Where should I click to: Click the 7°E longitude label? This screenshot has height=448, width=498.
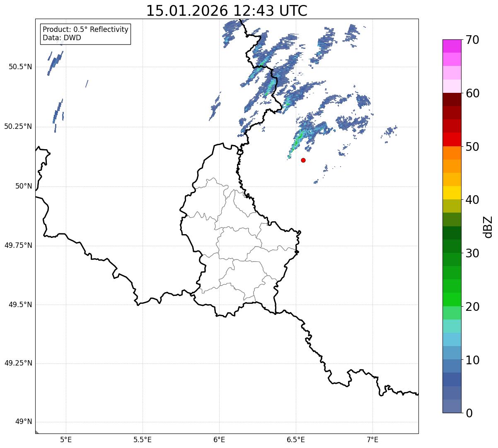pyautogui.click(x=373, y=439)
